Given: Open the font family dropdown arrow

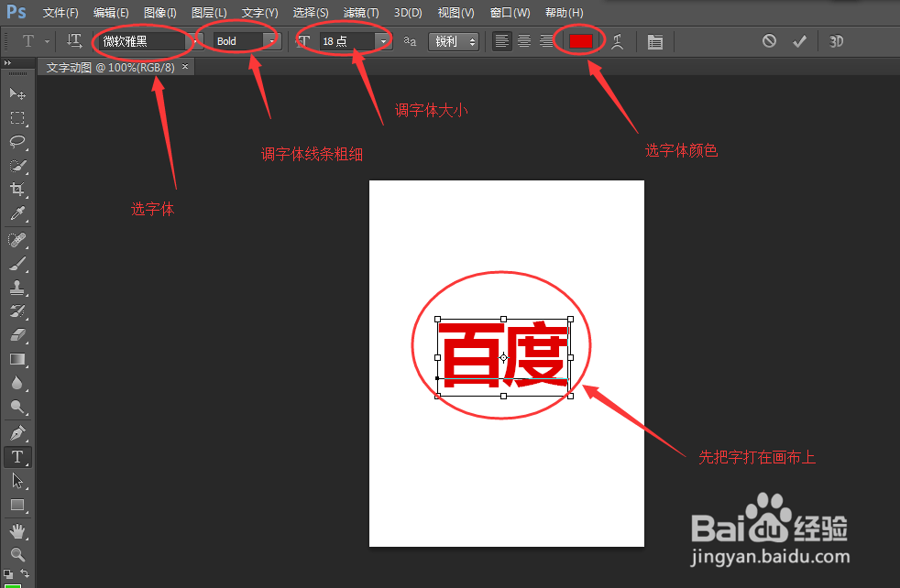Looking at the screenshot, I should 195,41.
